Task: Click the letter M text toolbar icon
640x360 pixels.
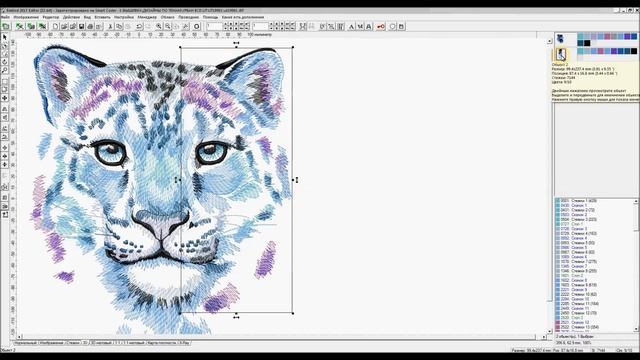Action: [360, 27]
